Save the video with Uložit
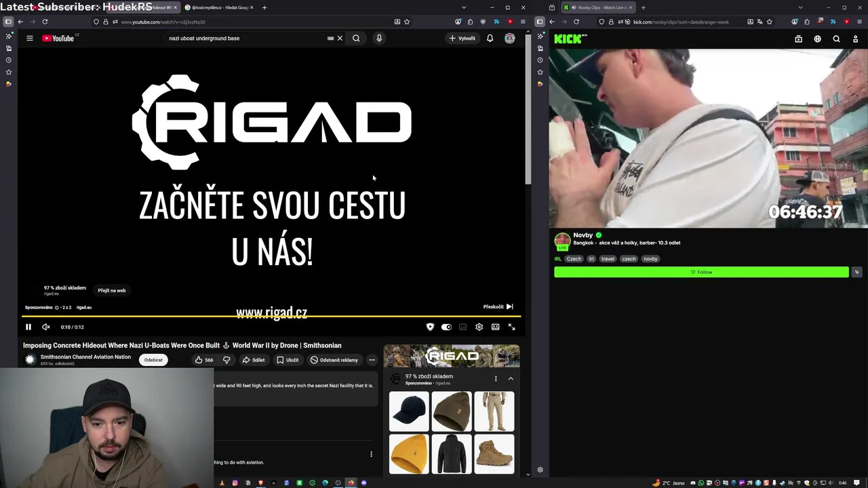868x488 pixels. [x=288, y=360]
